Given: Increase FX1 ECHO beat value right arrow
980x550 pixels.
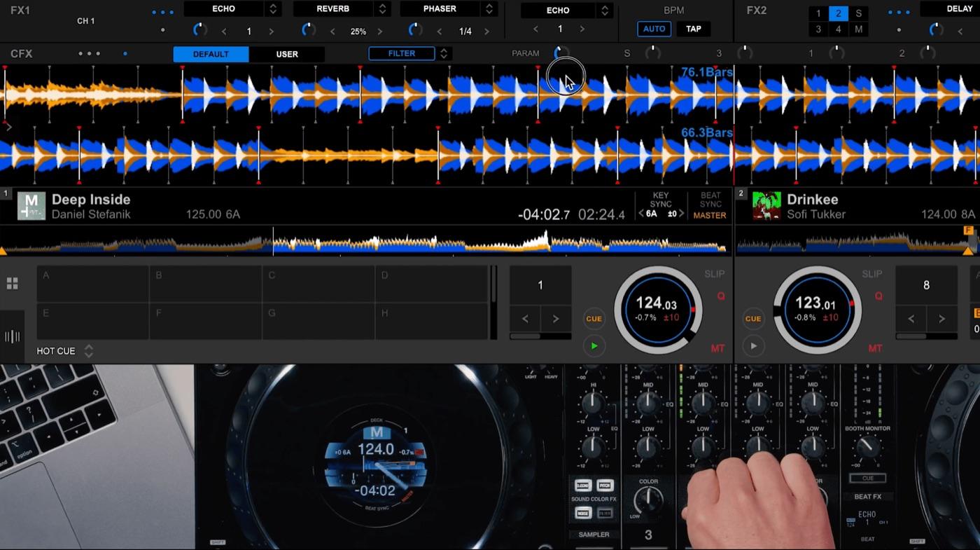Looking at the screenshot, I should [x=271, y=32].
